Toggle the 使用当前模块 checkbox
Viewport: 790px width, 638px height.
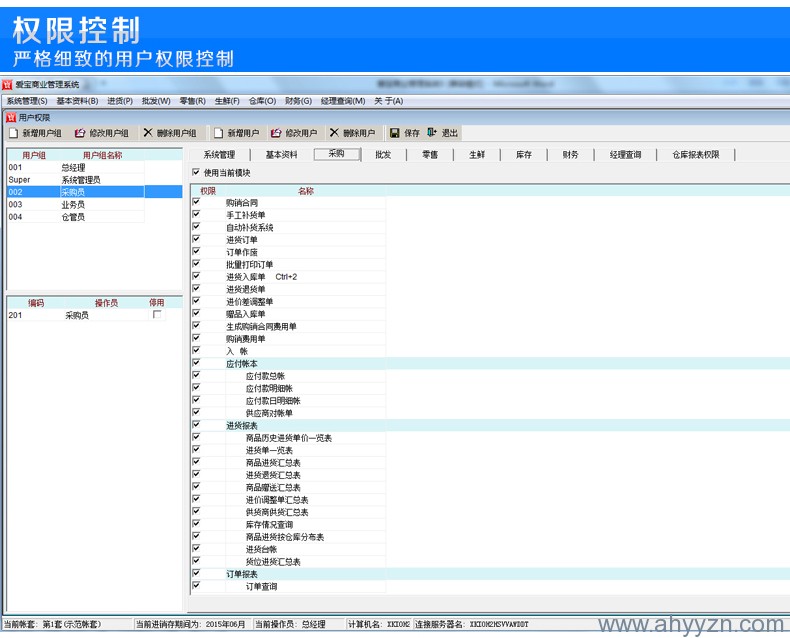point(196,172)
